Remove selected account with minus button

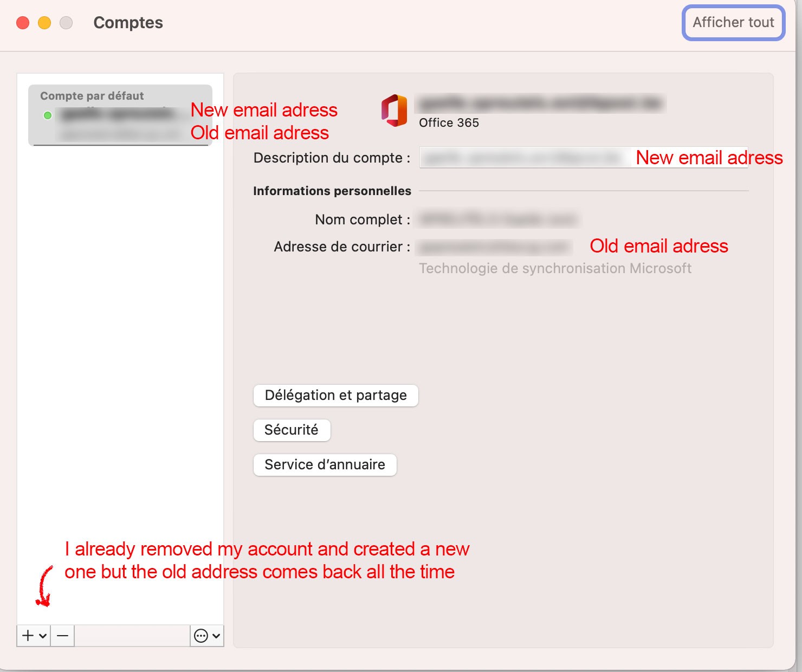(x=63, y=636)
